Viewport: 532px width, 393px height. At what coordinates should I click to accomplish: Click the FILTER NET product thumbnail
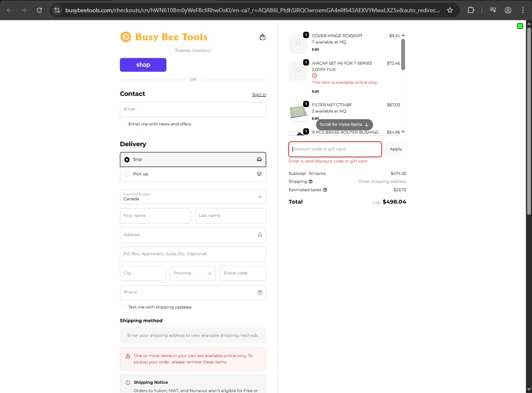pyautogui.click(x=298, y=112)
